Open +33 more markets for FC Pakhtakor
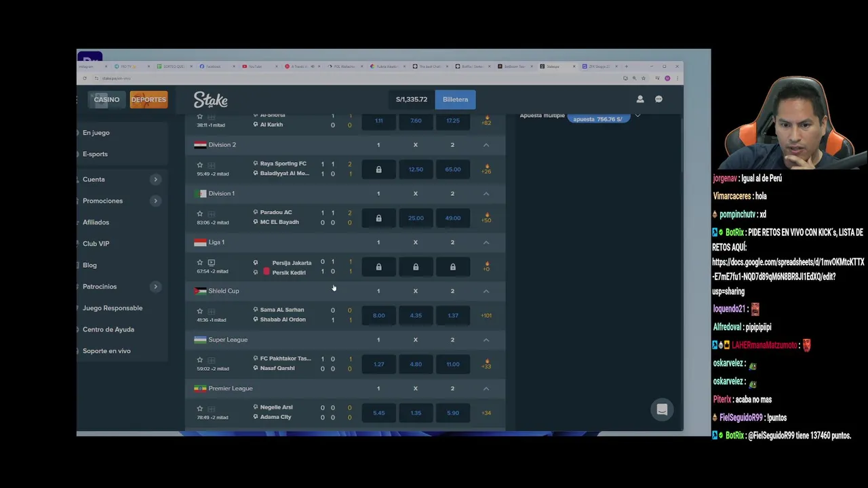868x488 pixels. coord(486,365)
